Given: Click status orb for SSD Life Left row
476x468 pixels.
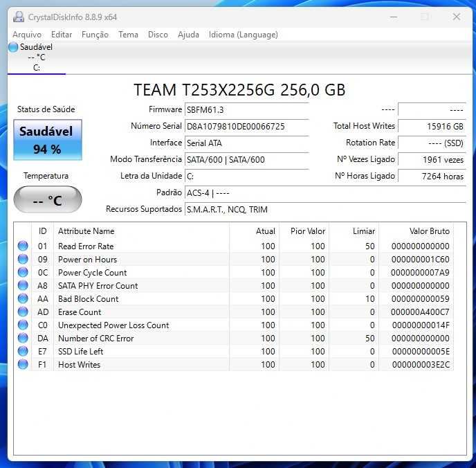Looking at the screenshot, I should (23, 351).
